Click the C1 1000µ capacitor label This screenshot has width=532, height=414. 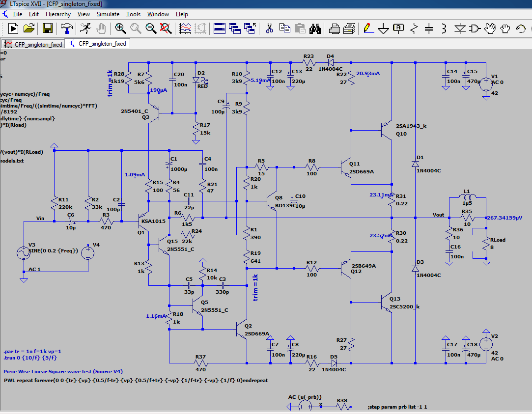178,164
